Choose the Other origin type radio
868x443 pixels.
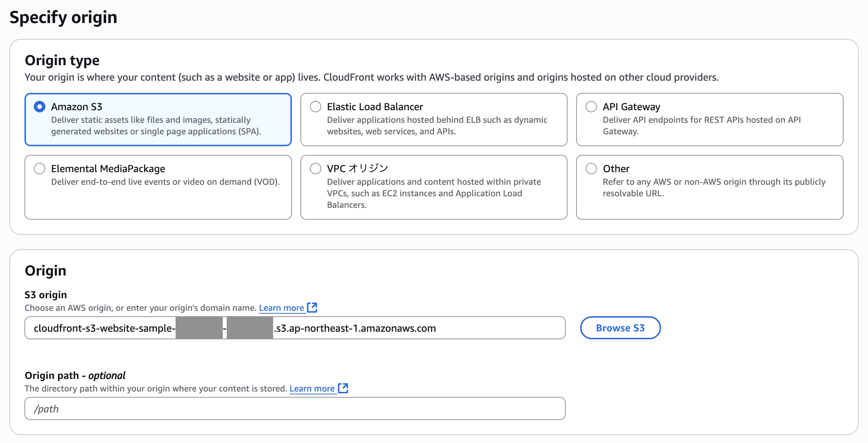tap(591, 169)
